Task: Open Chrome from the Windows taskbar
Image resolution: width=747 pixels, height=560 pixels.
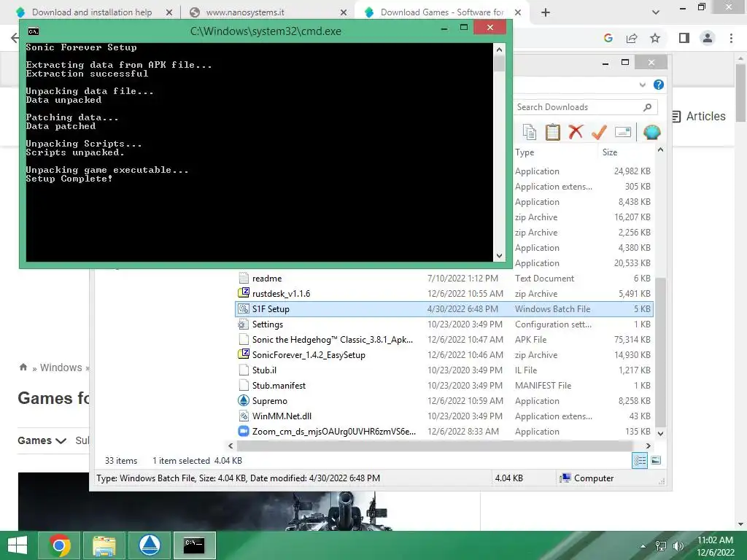Action: tap(60, 545)
